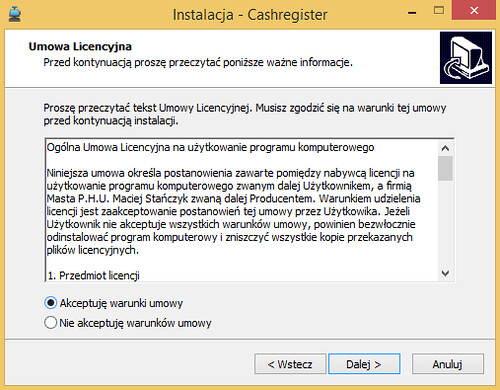
Task: Continue with the Dalej button
Action: click(x=364, y=364)
